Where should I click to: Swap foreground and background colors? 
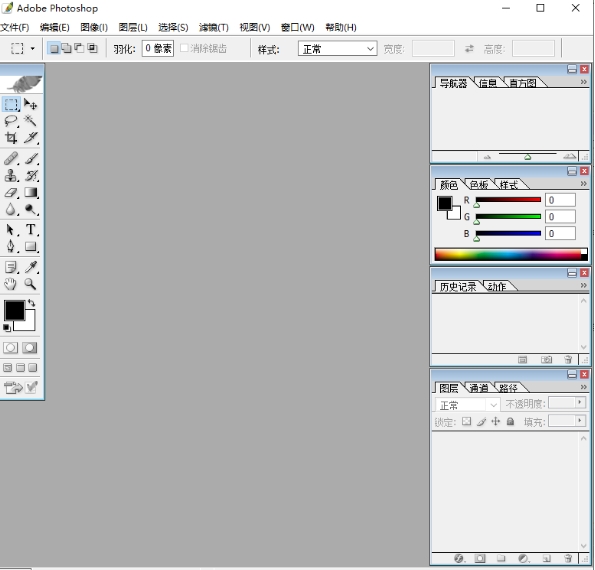(x=31, y=303)
